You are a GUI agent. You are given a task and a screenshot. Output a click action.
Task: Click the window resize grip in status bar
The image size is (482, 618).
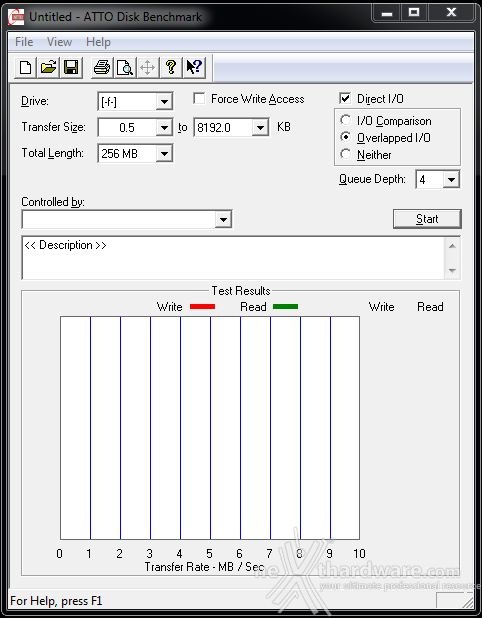tap(468, 601)
